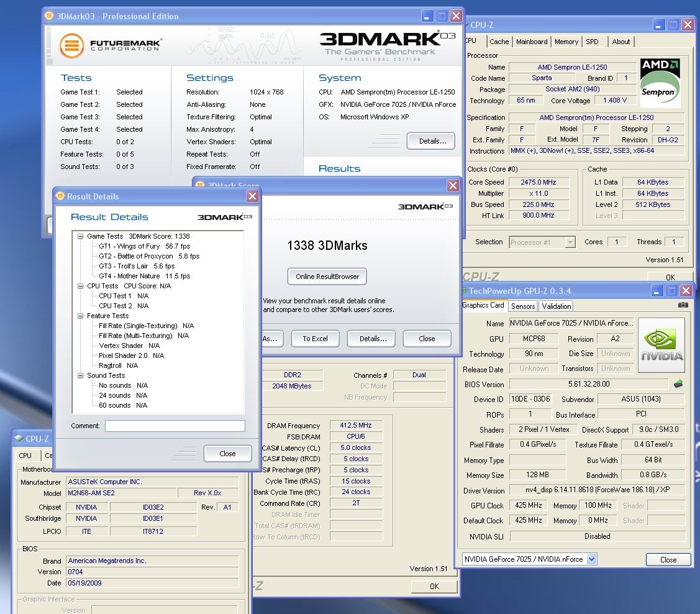This screenshot has height=614, width=700.
Task: Open the CPU-Z About tab
Action: click(621, 42)
